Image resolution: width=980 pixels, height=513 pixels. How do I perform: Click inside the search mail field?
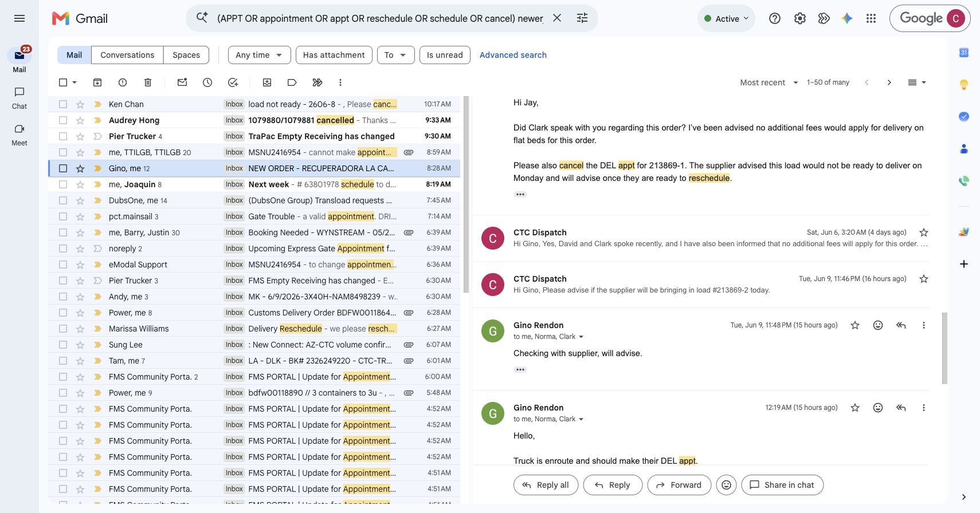click(x=380, y=18)
